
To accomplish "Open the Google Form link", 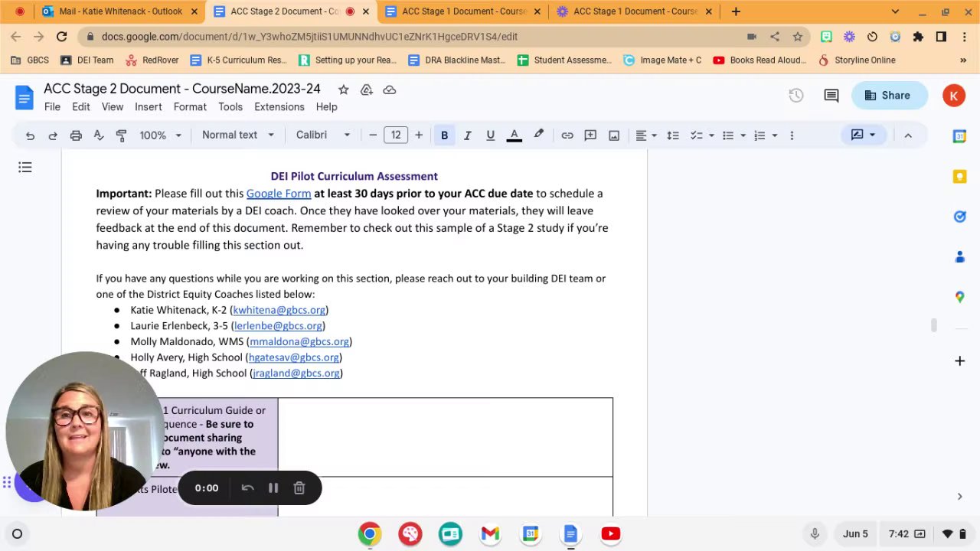I will coord(279,194).
